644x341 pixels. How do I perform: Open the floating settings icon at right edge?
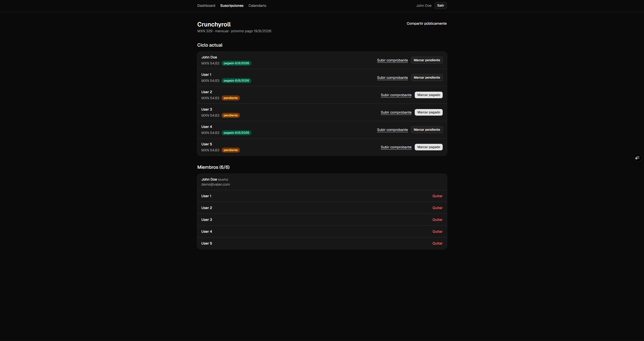pyautogui.click(x=637, y=158)
